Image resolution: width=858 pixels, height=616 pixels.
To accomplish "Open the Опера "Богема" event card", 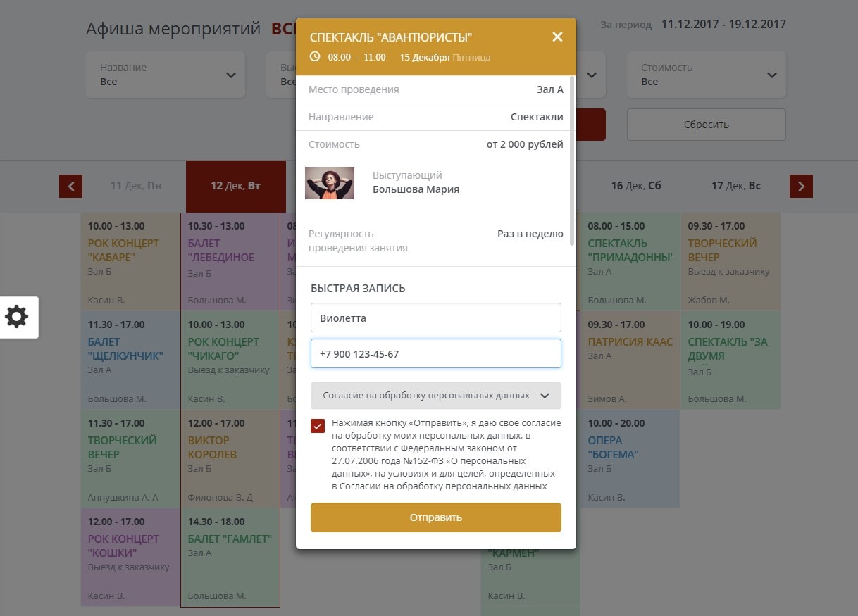I will click(630, 458).
